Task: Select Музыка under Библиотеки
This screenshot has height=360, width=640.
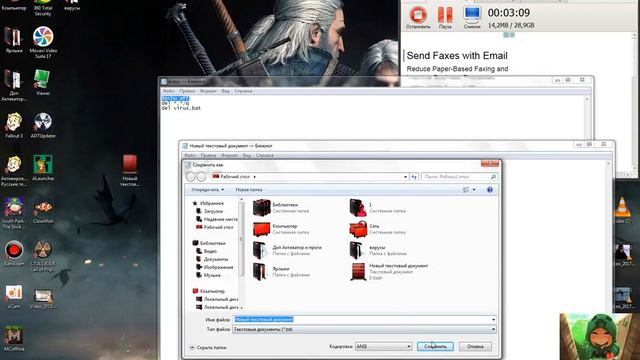Action: pyautogui.click(x=209, y=275)
